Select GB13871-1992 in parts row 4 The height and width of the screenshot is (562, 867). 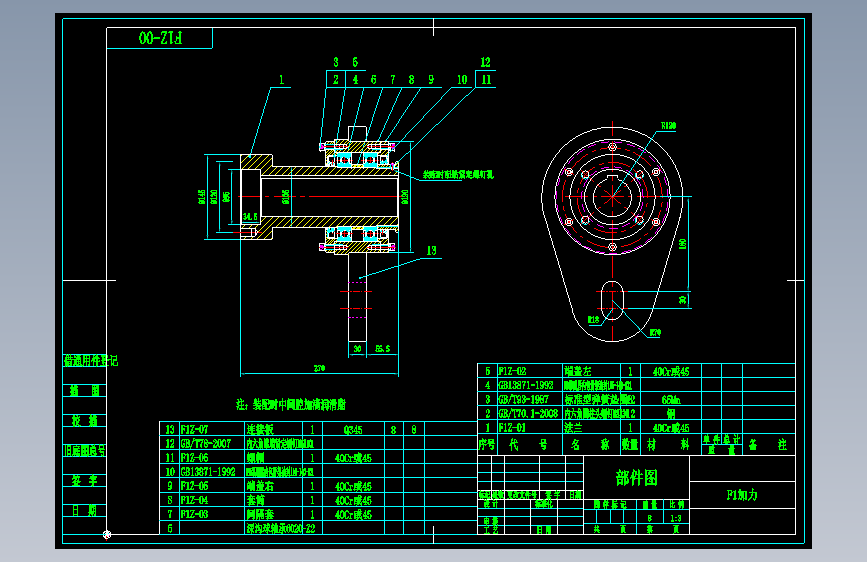click(526, 386)
